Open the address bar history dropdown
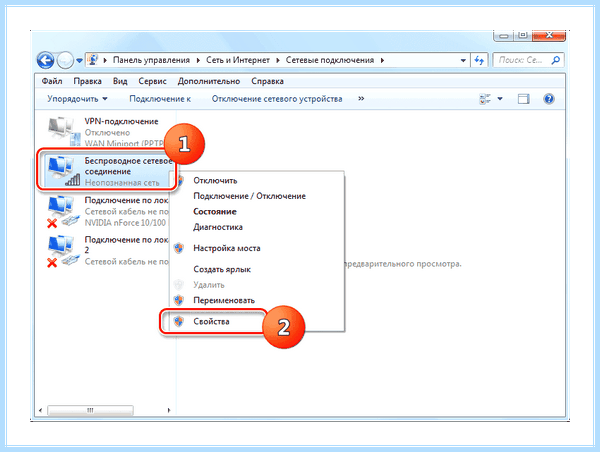This screenshot has height=452, width=600. 463,60
